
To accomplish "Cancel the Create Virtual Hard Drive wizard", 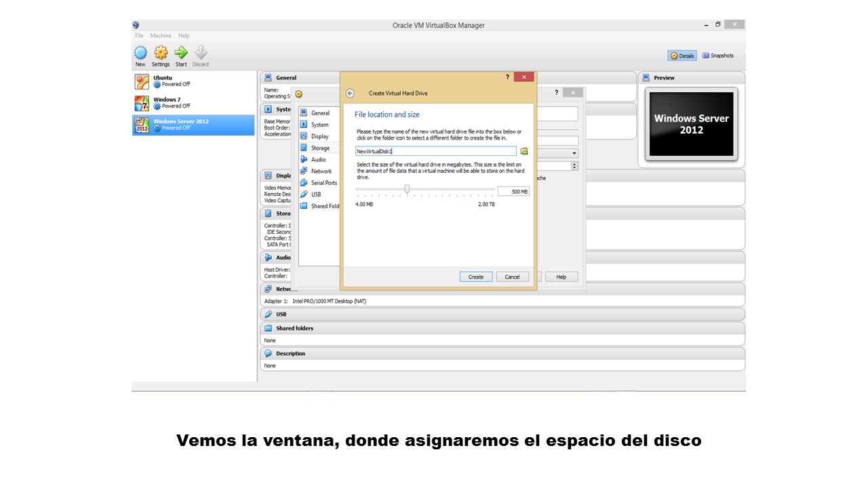I will coord(512,277).
